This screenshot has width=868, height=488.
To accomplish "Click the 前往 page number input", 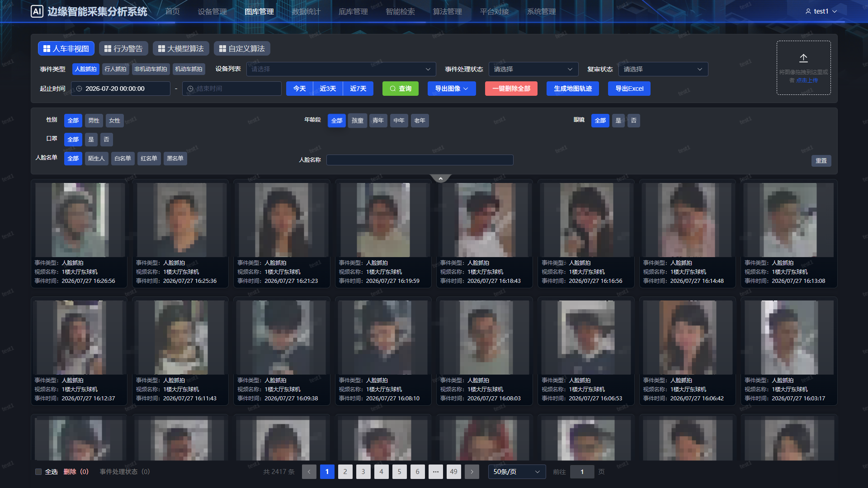I will click(x=582, y=472).
